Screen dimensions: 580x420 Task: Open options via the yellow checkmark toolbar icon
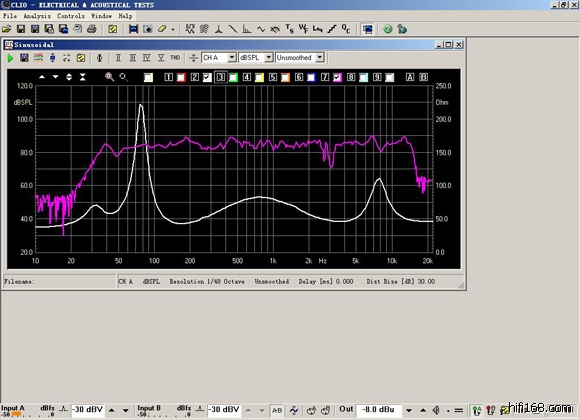tap(112, 29)
